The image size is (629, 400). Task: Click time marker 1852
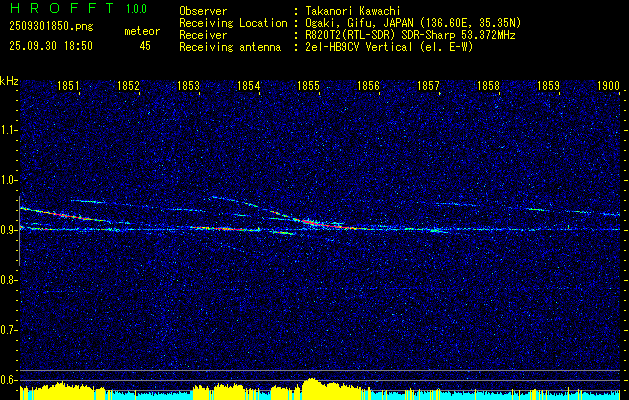(x=128, y=85)
